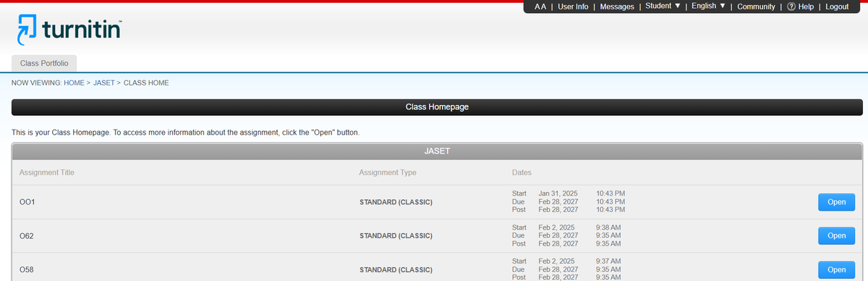Click STANDARD (CLASSIC) type for OO1
Image resolution: width=868 pixels, height=281 pixels.
coord(396,202)
